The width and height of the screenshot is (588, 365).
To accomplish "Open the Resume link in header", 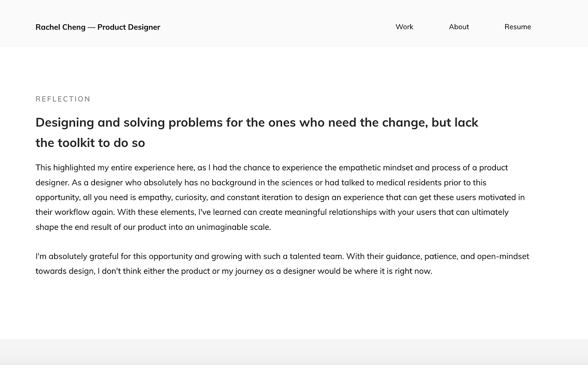I will (x=517, y=27).
